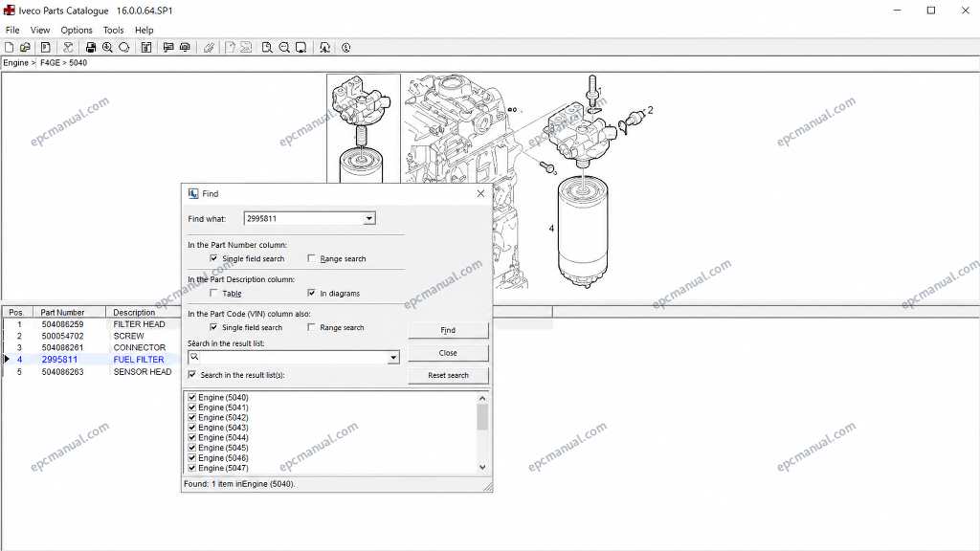This screenshot has height=551, width=980.
Task: Enable Range search under Part Number column
Action: 311,258
